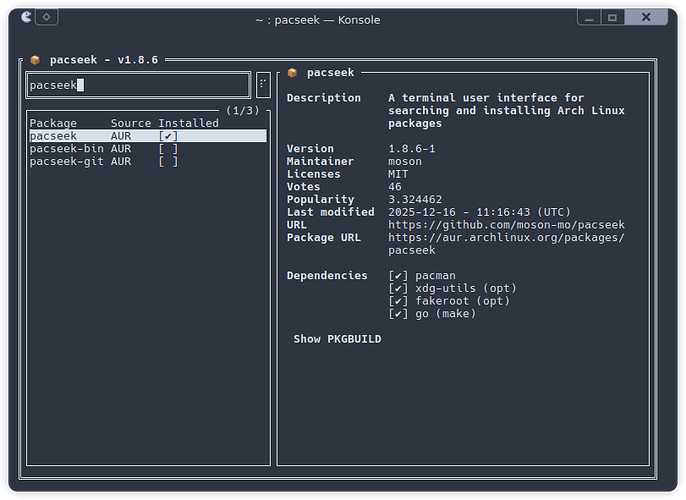
Task: Show PKGBUILD for pacseek
Action: [337, 339]
